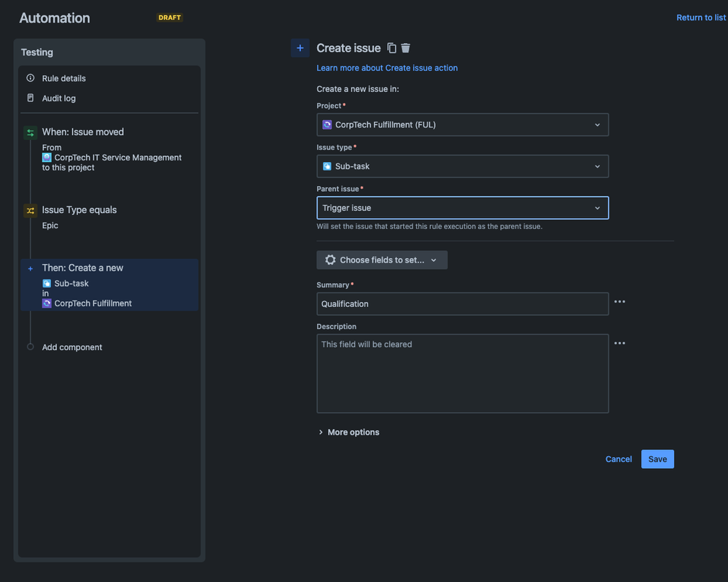Image resolution: width=728 pixels, height=582 pixels.
Task: Click the gear icon in Choose fields to set
Action: [330, 260]
